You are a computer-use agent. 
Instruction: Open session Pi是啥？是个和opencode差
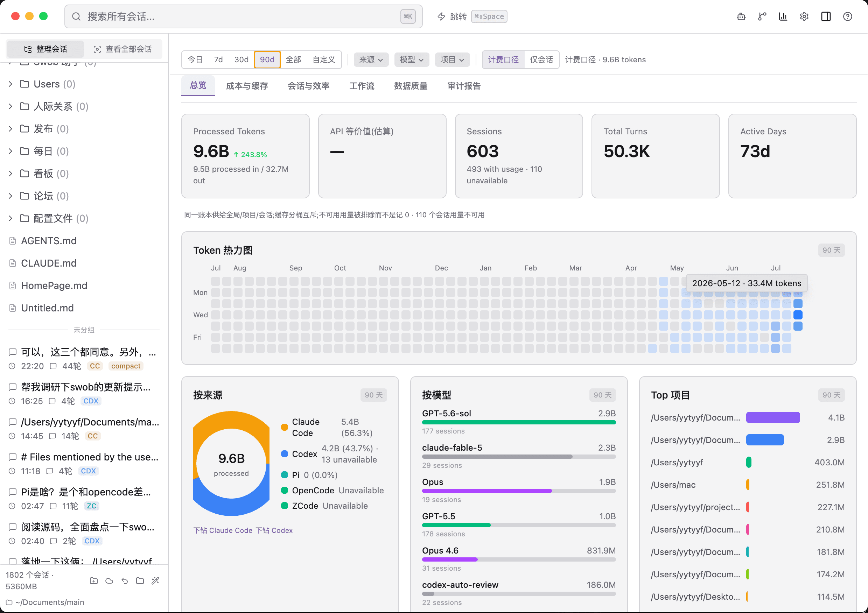84,499
